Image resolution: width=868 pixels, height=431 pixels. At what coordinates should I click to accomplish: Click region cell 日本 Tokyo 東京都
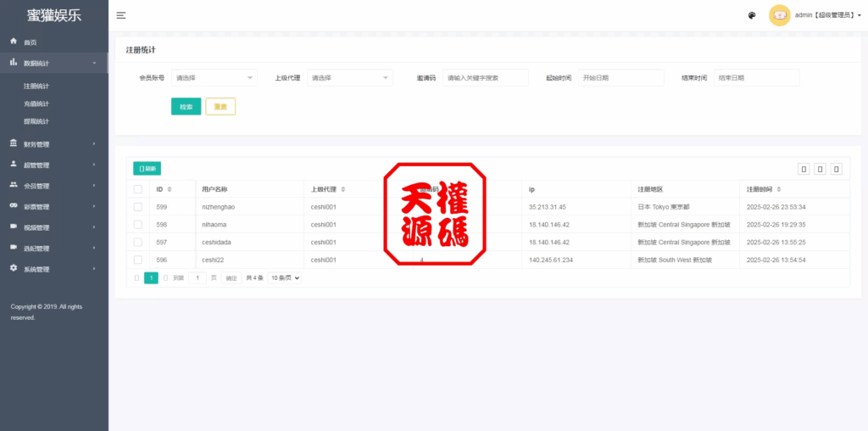[x=664, y=207]
